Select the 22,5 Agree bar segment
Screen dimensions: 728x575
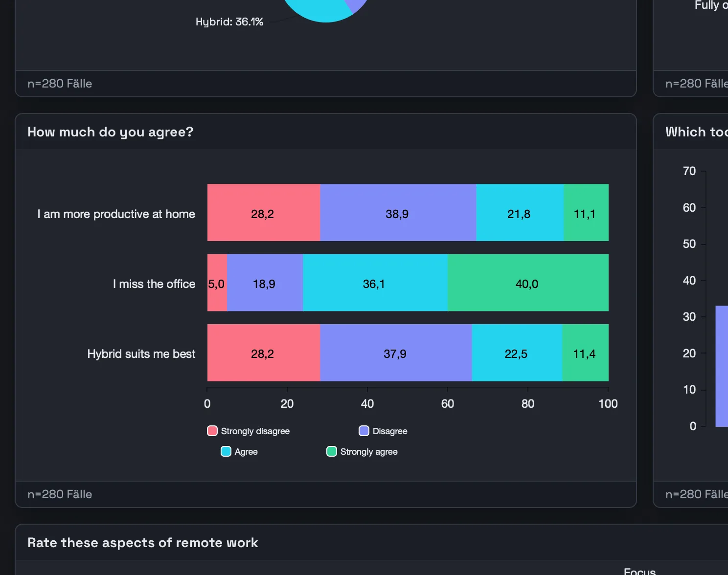[517, 353]
